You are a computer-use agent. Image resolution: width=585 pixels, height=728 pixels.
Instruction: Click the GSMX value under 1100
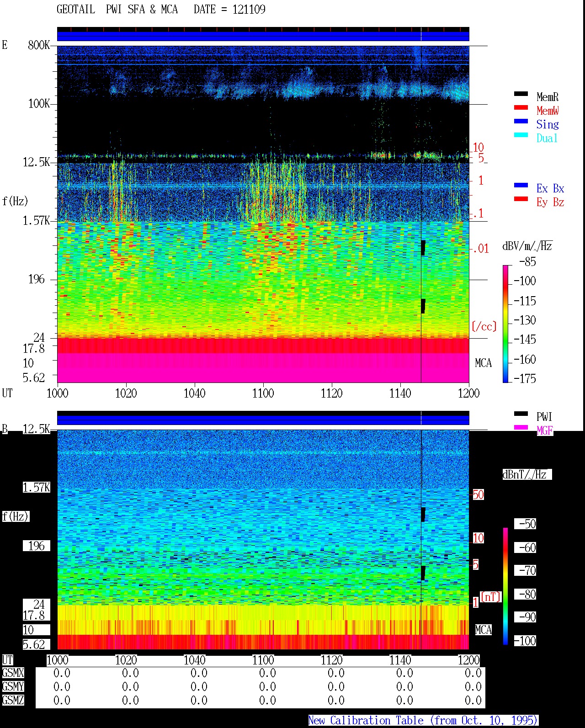(x=267, y=673)
